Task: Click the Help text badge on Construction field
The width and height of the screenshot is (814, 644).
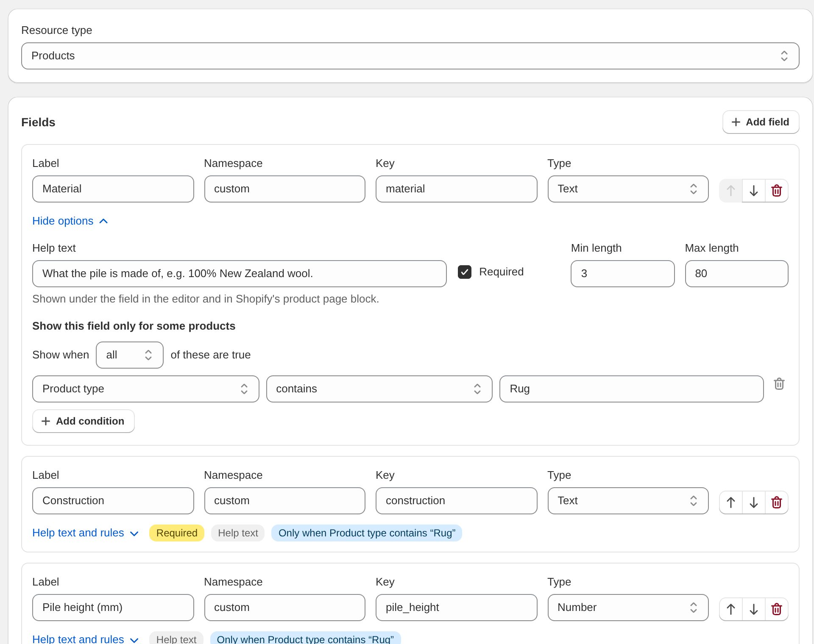Action: click(x=238, y=533)
